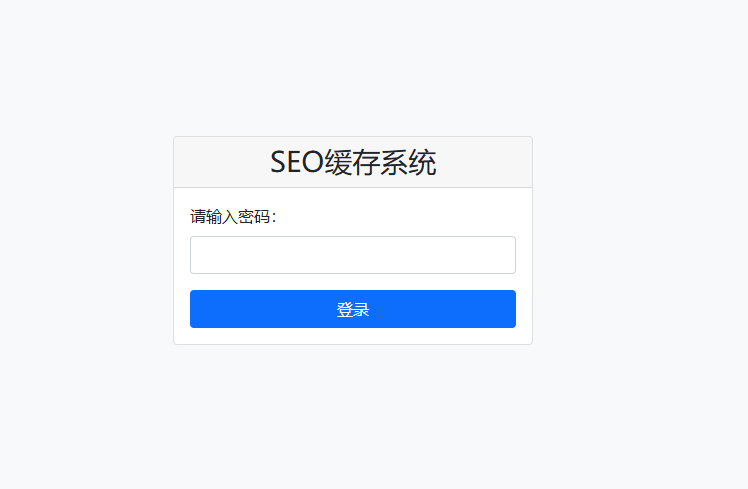Image resolution: width=748 pixels, height=489 pixels.
Task: Click the title of the login panel
Action: pos(352,162)
